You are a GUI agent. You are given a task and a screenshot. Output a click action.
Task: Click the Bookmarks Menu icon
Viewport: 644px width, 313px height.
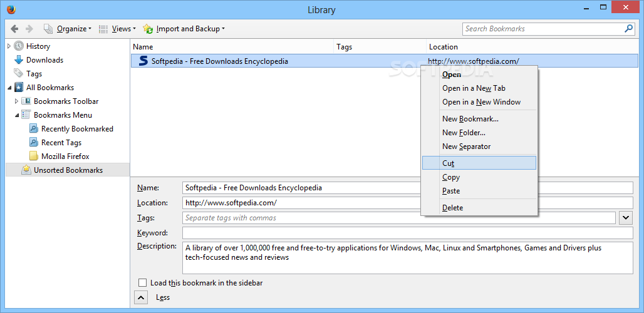tap(26, 115)
